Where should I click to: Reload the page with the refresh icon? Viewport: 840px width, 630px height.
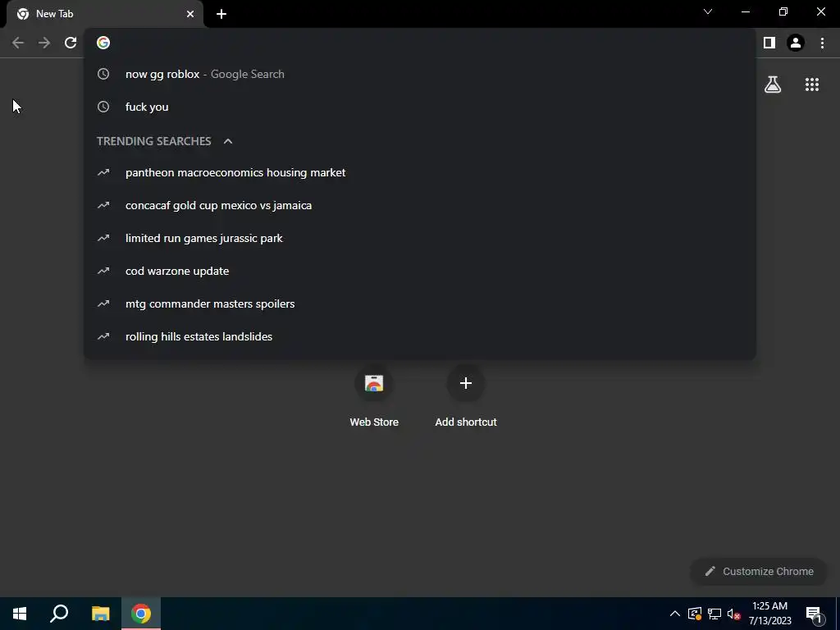[x=71, y=43]
